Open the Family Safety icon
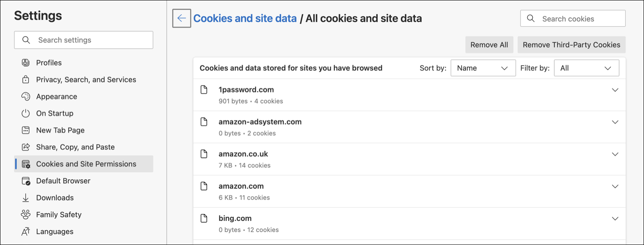 [26, 214]
